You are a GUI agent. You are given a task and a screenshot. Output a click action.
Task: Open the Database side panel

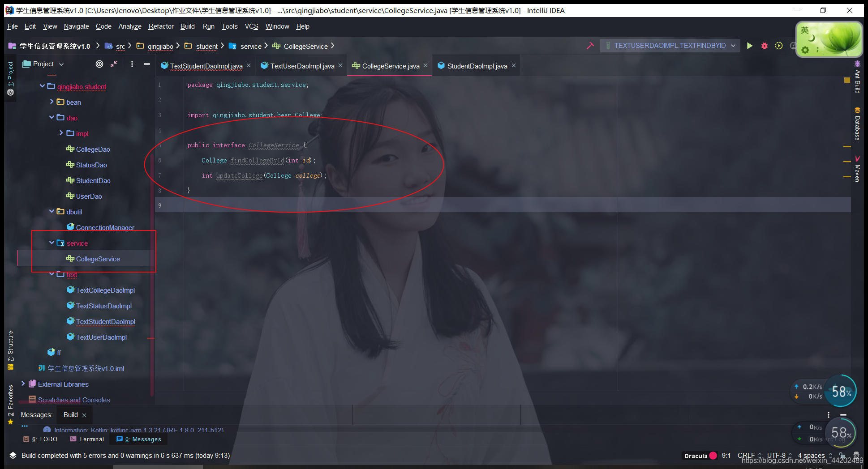click(857, 124)
